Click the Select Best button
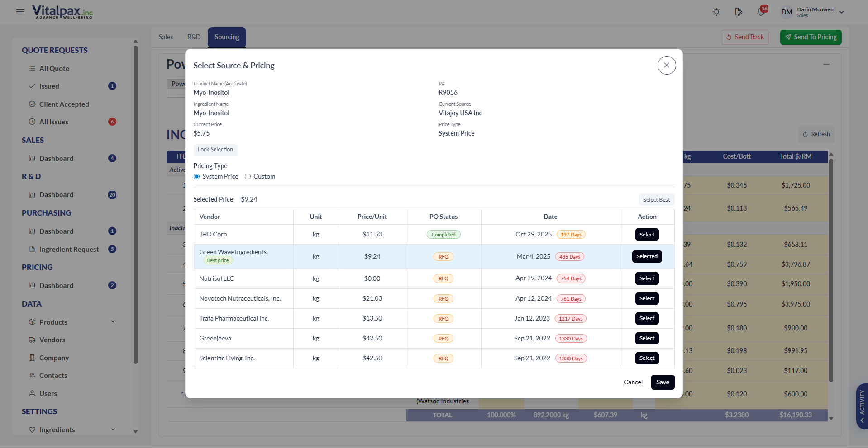 [x=657, y=200]
